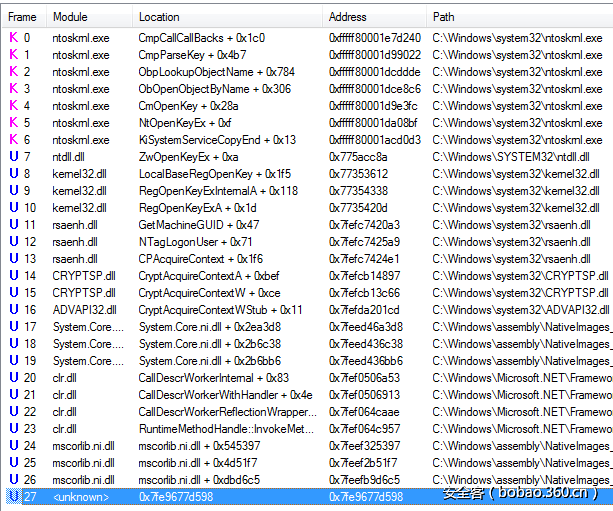
Task: Click the K icon next to frame 2
Action: [x=14, y=72]
